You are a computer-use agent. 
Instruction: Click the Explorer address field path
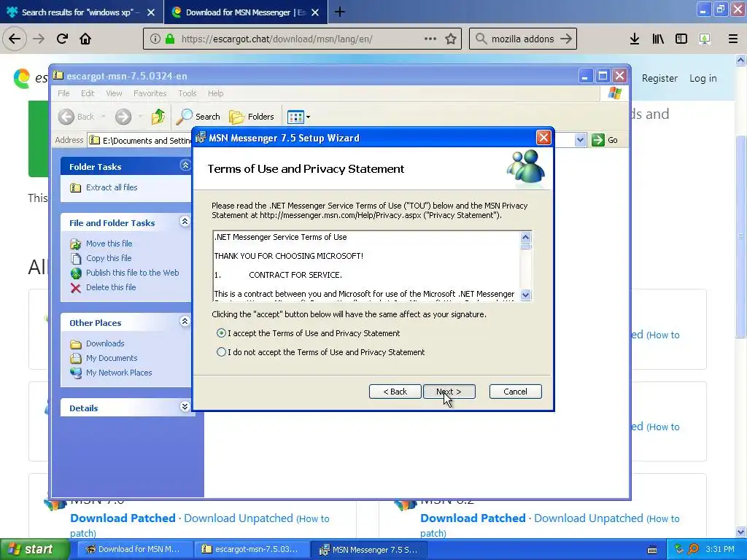click(147, 141)
